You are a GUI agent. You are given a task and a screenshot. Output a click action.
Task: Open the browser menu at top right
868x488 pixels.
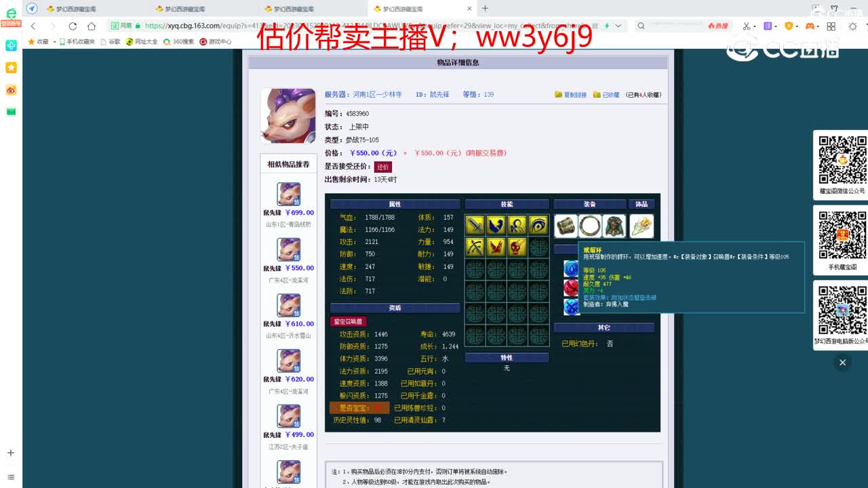click(865, 25)
